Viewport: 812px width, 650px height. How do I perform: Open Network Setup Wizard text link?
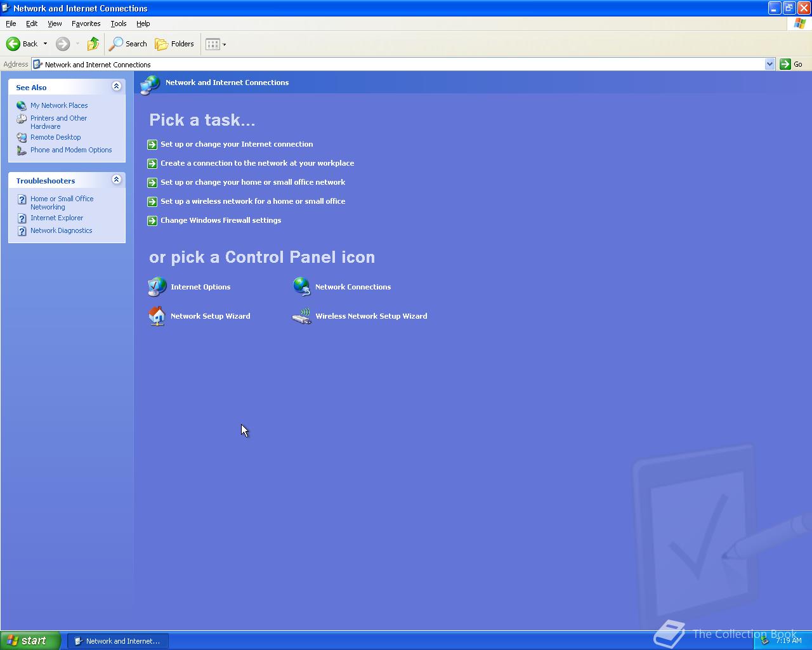[x=210, y=316]
